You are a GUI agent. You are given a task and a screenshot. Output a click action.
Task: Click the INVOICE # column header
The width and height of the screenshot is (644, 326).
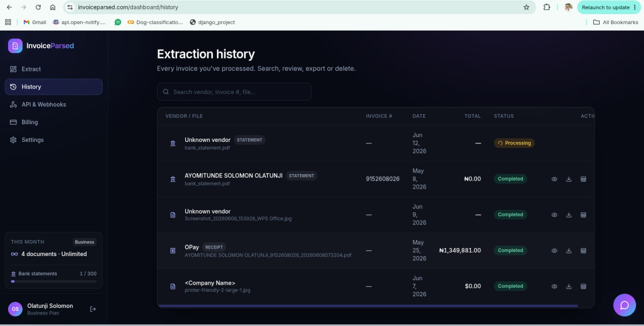(x=379, y=116)
